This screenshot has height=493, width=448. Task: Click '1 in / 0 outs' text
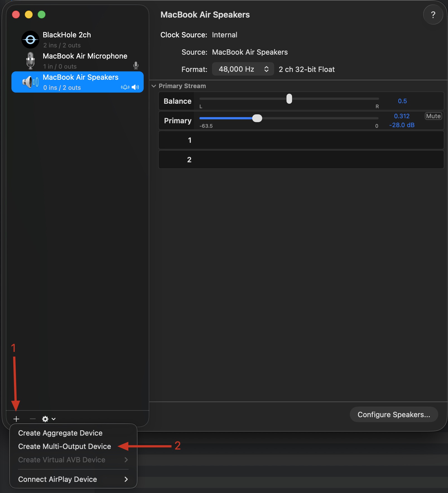(60, 66)
